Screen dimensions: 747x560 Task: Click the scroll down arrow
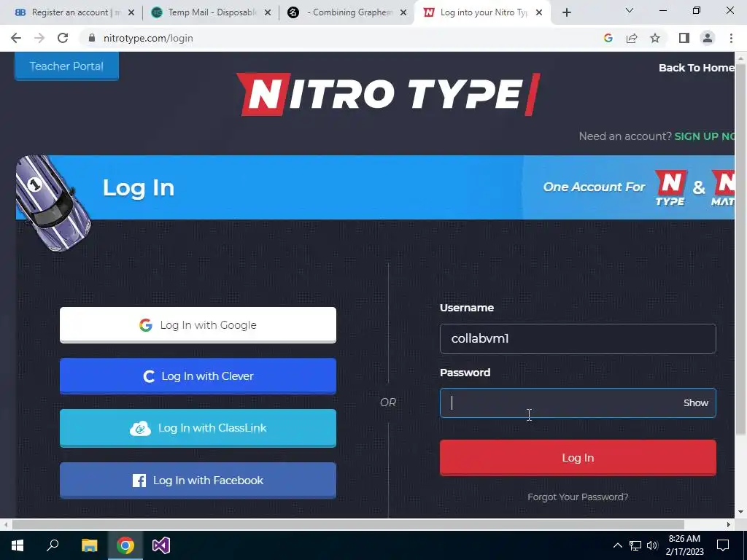(740, 513)
